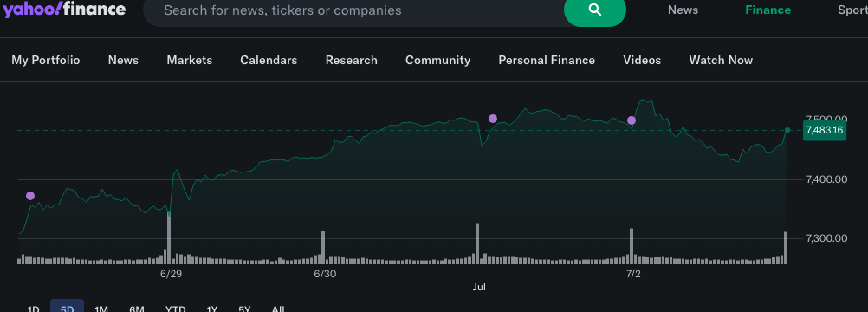Click the 7/2 date label
This screenshot has height=312, width=868.
633,274
